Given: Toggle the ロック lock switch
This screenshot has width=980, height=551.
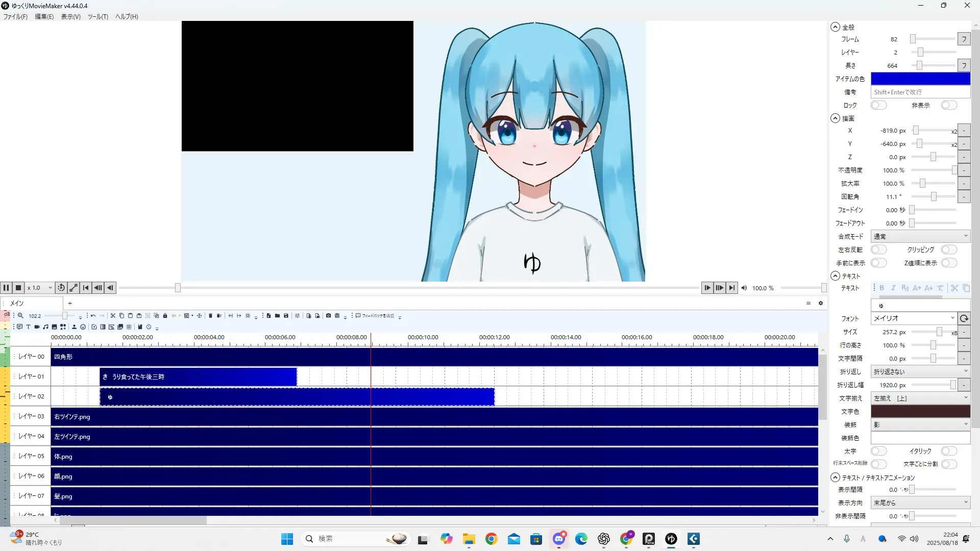Looking at the screenshot, I should click(878, 106).
